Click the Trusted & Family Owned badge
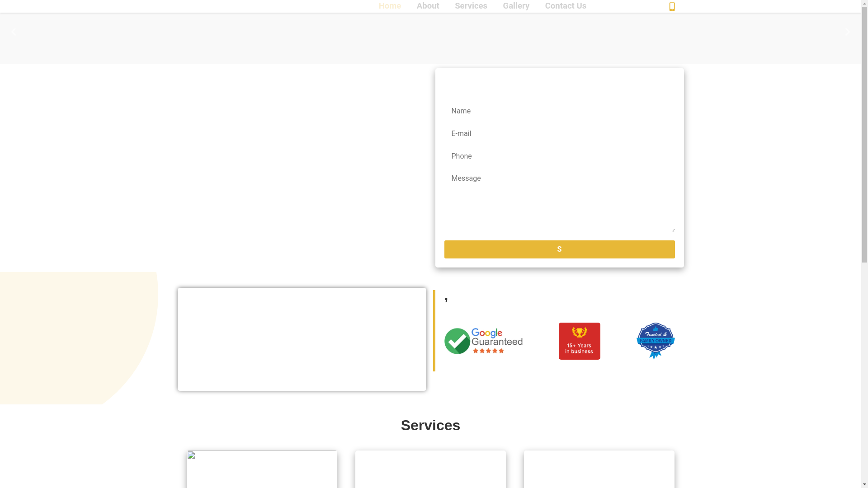The image size is (868, 488). [656, 341]
